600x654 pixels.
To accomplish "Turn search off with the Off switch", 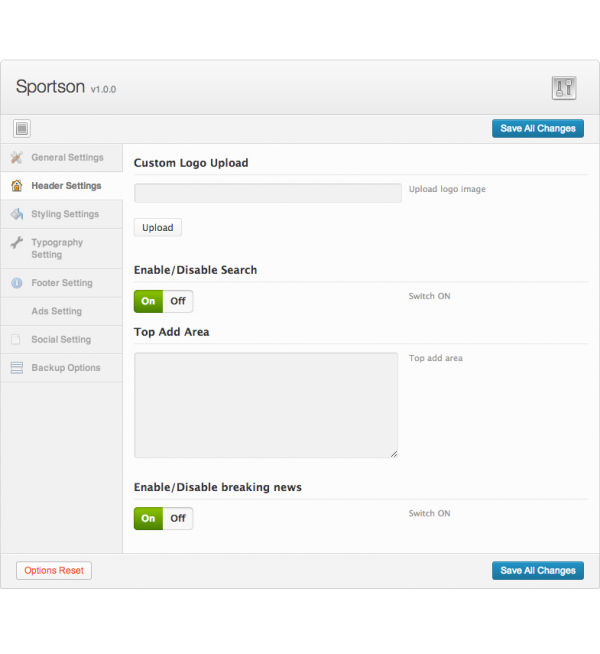I will click(178, 301).
